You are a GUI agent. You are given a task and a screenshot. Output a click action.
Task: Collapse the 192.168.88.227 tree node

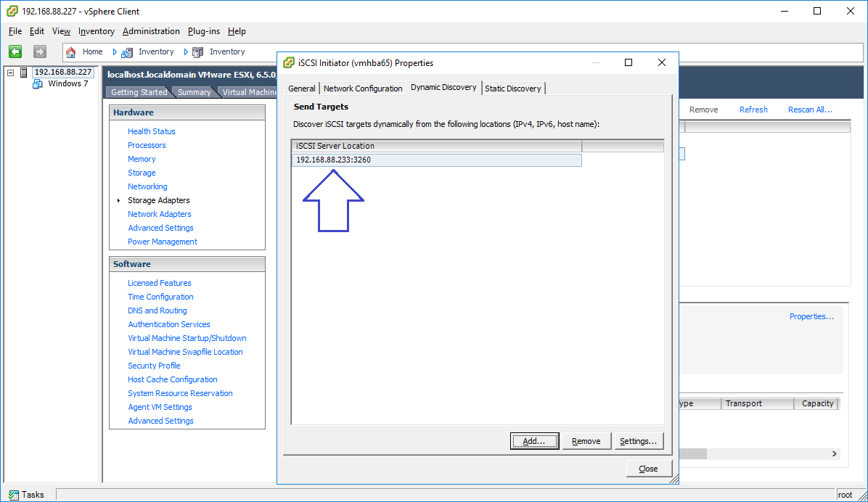pos(10,73)
